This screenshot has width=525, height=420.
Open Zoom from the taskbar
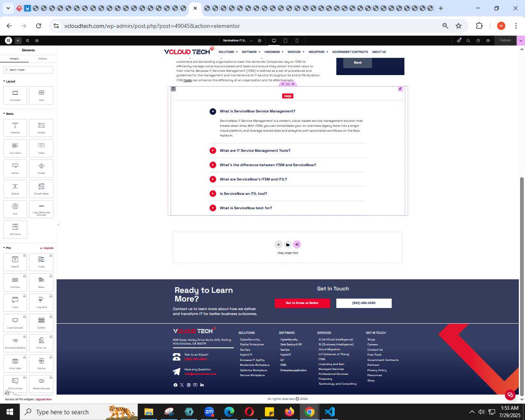(x=209, y=412)
